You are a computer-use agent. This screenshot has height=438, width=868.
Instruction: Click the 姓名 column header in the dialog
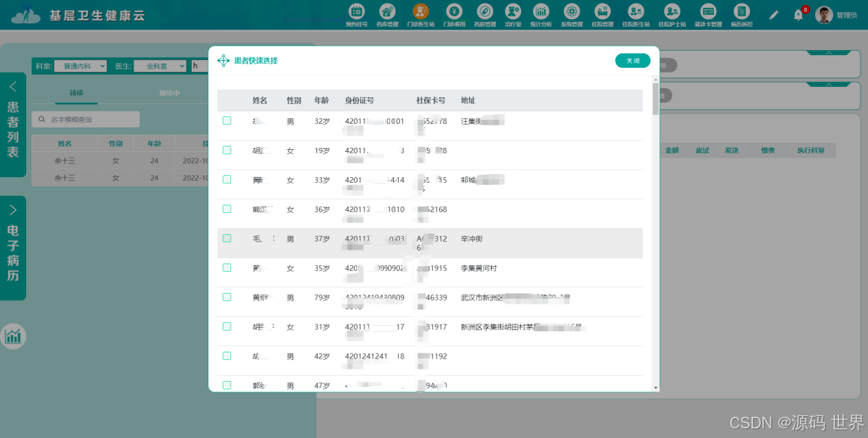pyautogui.click(x=260, y=101)
